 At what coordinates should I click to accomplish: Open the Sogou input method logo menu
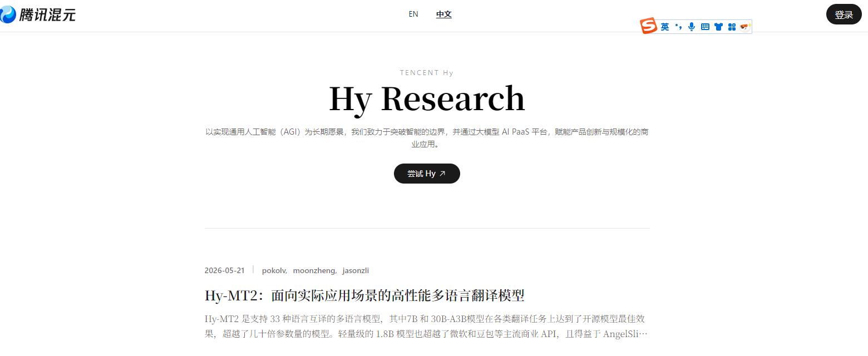[648, 26]
